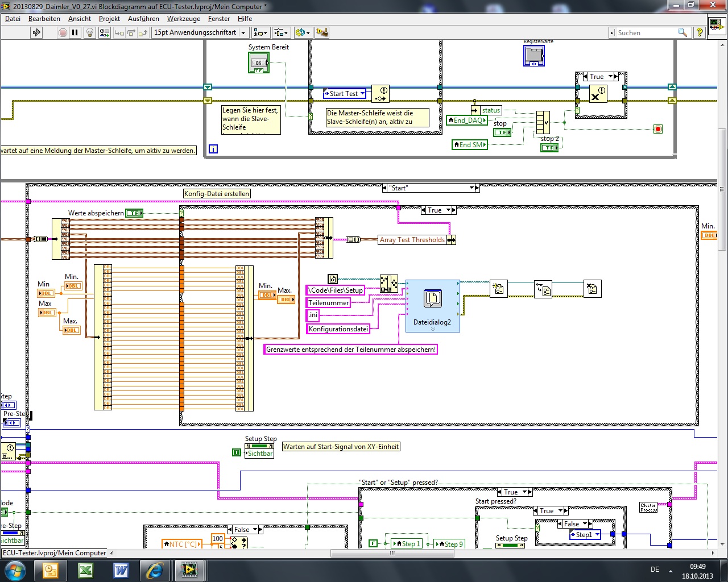Click the Open Config Data node
Viewport: 728px width, 582px height.
pos(498,289)
